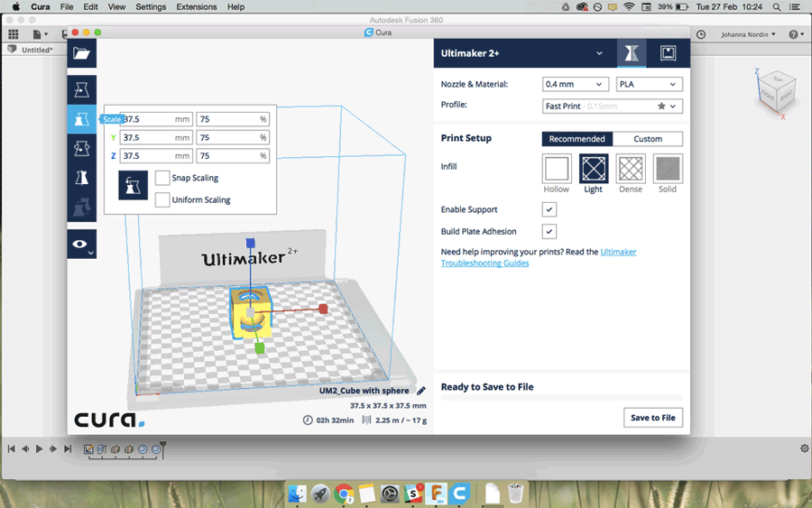This screenshot has height=508, width=812.
Task: Switch to the Monitor stage icon
Action: tap(668, 53)
